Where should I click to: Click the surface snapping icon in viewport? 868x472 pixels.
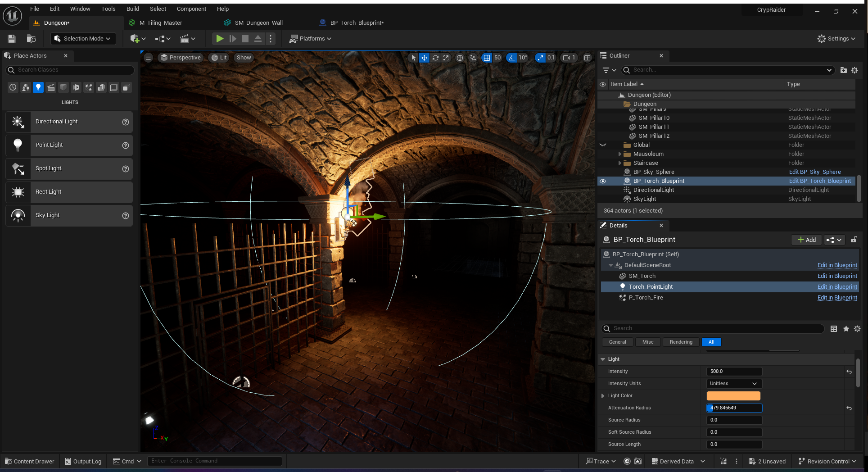coord(473,58)
